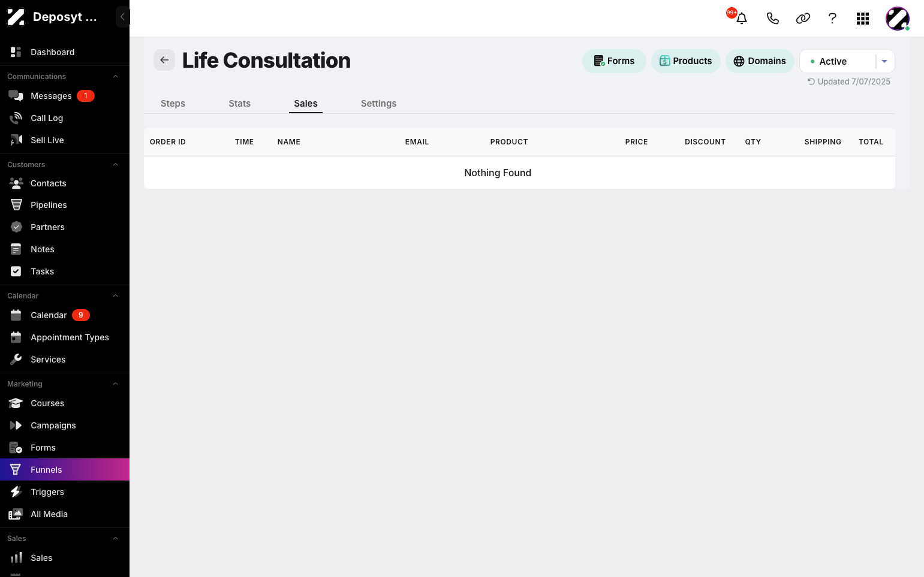Screen dimensions: 924x577
Task: Open Messages in the sidebar
Action: tap(65, 96)
